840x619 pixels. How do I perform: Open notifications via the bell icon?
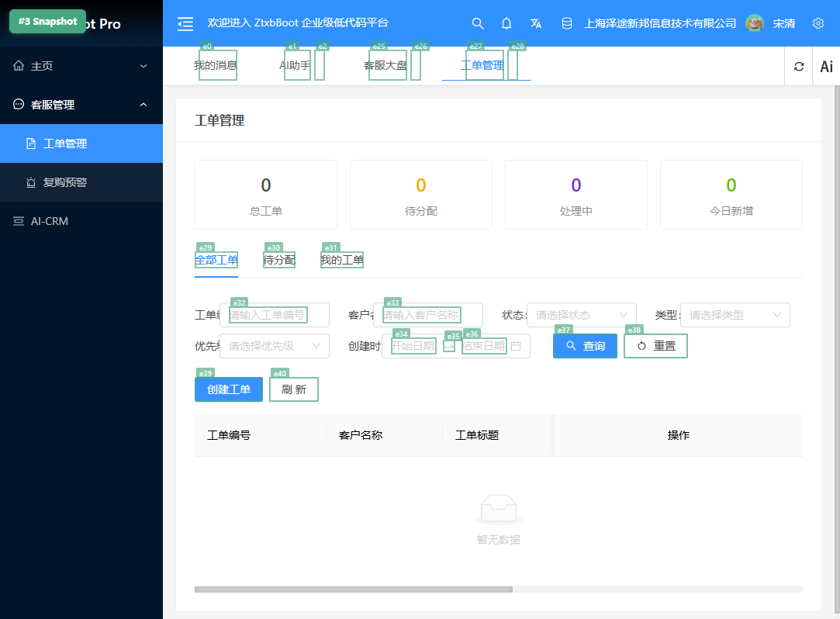506,23
